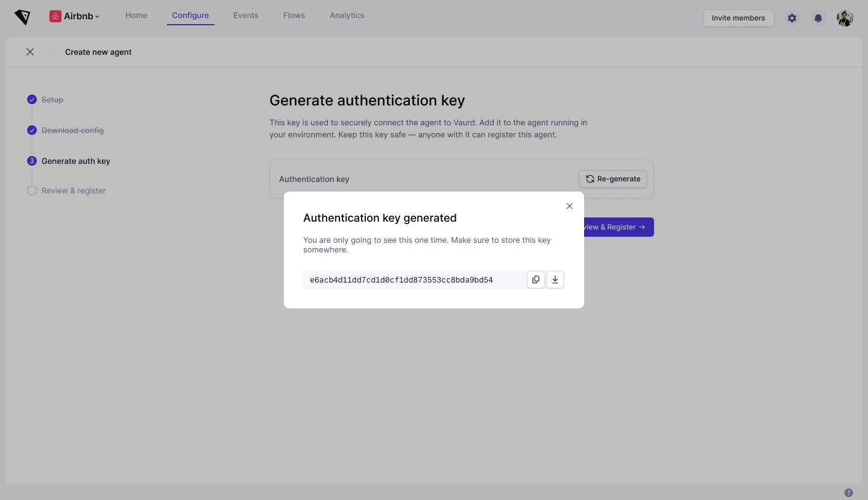Open notifications bell
Screen dimensions: 868x500
818,18
